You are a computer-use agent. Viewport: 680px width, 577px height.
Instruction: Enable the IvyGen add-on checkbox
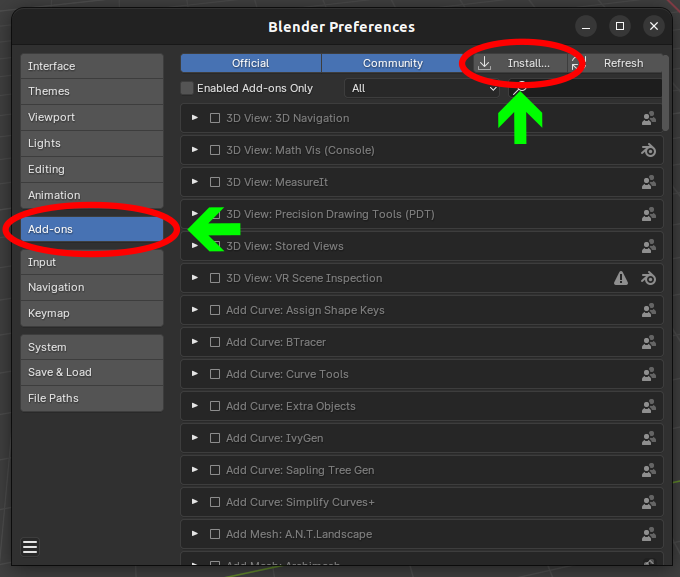(215, 438)
